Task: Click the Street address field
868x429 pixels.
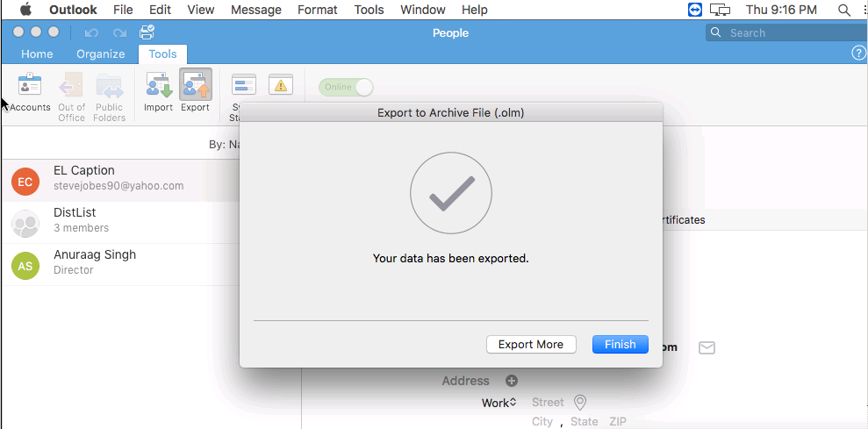Action: coord(548,403)
